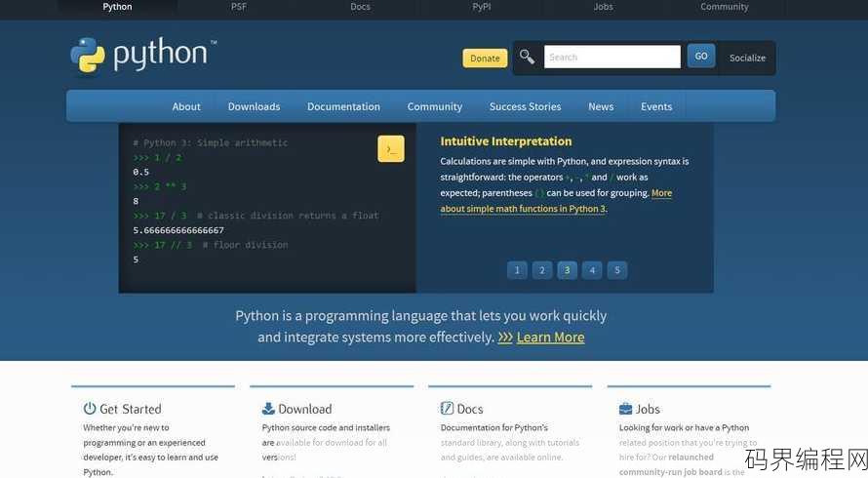Click the Docs notepad icon
This screenshot has height=478, width=868.
[447, 409]
